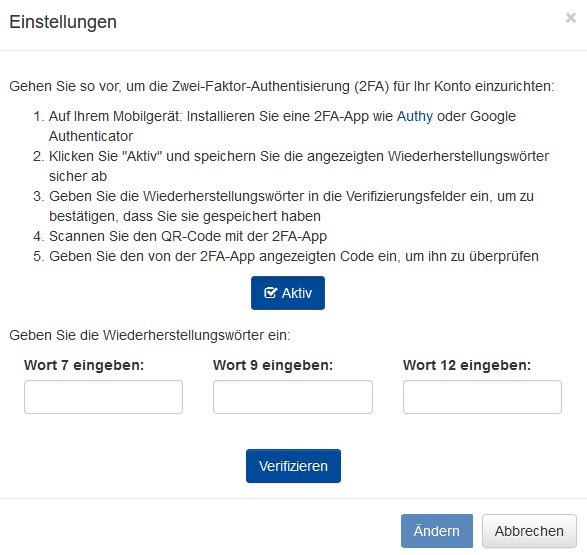
Task: Click the Aktiv button
Action: [288, 293]
